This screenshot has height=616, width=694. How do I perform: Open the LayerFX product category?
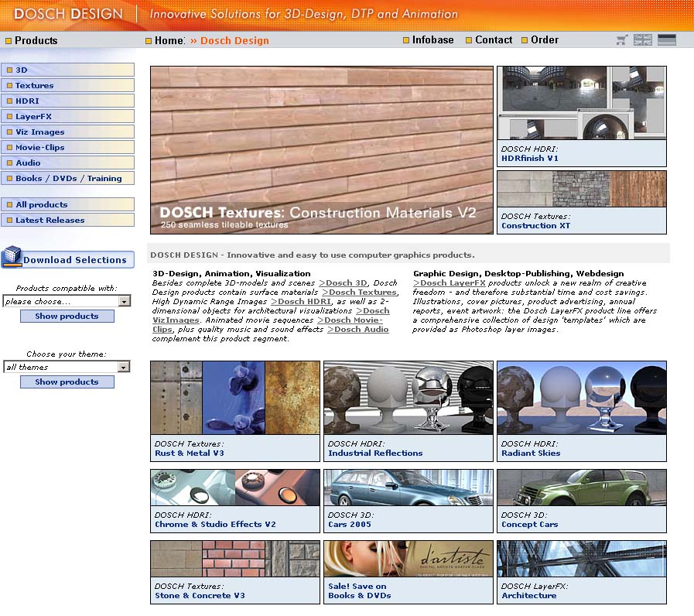(68, 117)
